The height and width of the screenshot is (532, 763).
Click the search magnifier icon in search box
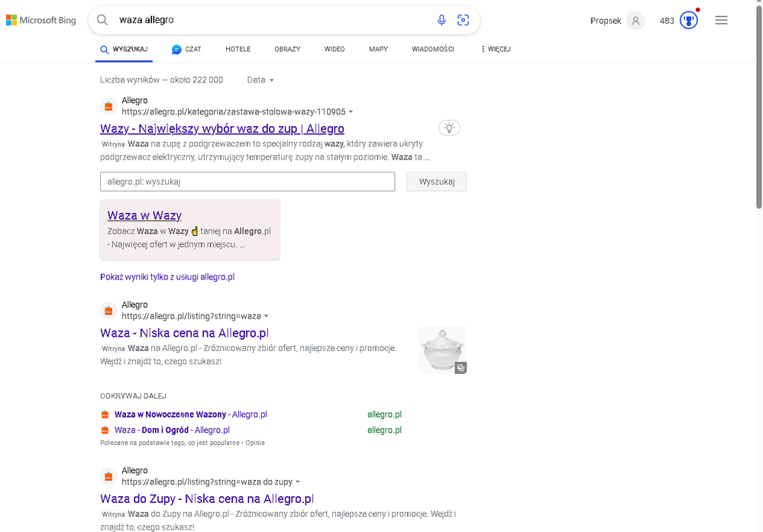tap(102, 20)
